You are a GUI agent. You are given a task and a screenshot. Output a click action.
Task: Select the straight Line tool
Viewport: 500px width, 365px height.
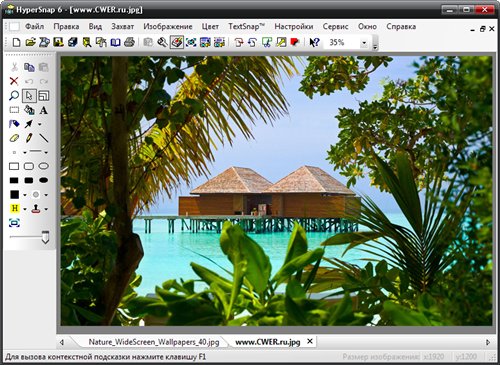coord(44,138)
